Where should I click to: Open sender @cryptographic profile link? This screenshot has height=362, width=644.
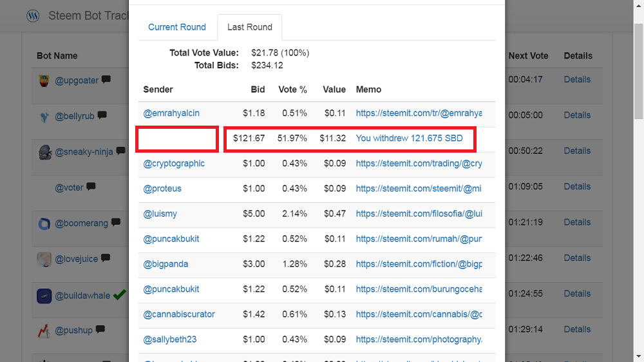[174, 163]
